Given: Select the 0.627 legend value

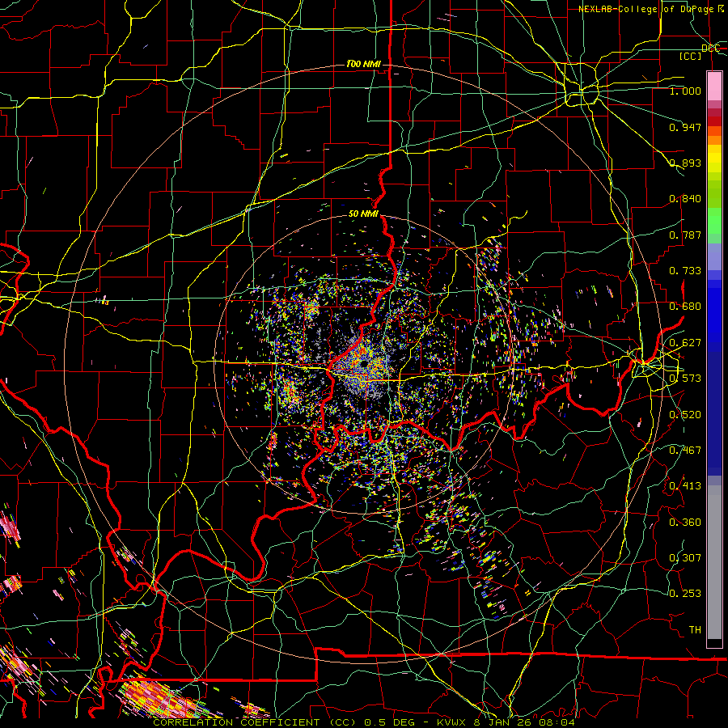Looking at the screenshot, I should (x=685, y=343).
